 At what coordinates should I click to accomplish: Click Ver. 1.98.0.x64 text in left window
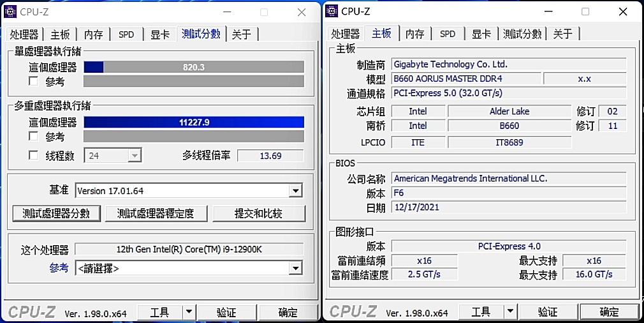tap(96, 313)
